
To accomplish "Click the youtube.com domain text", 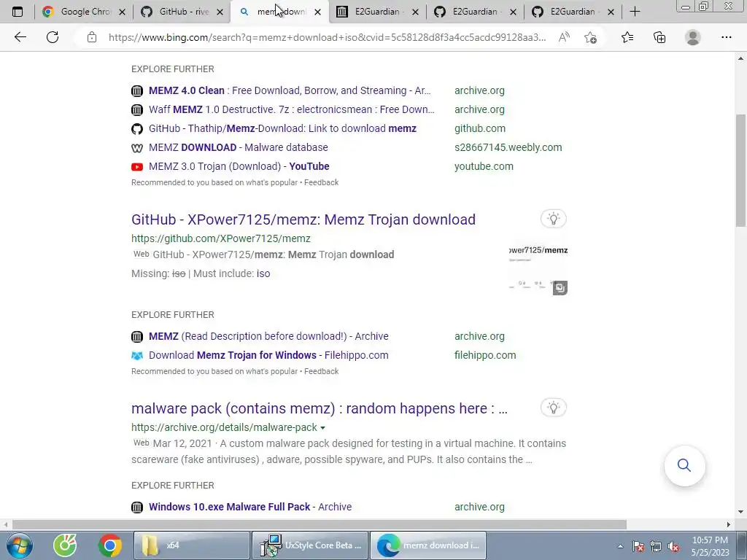I will [484, 167].
